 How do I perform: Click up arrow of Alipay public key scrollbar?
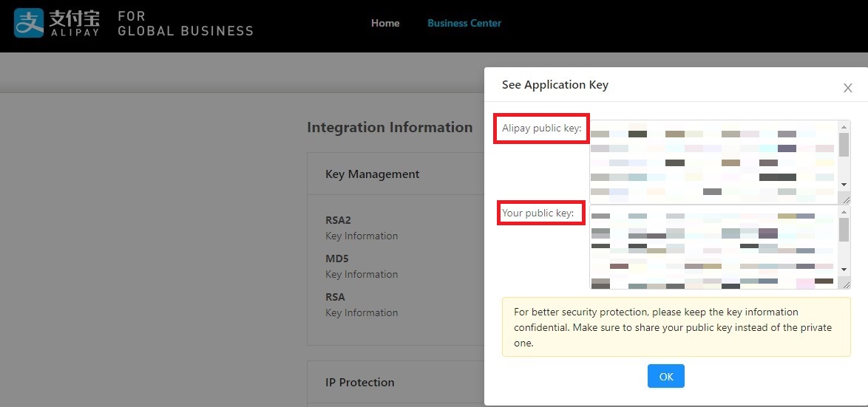click(x=844, y=127)
